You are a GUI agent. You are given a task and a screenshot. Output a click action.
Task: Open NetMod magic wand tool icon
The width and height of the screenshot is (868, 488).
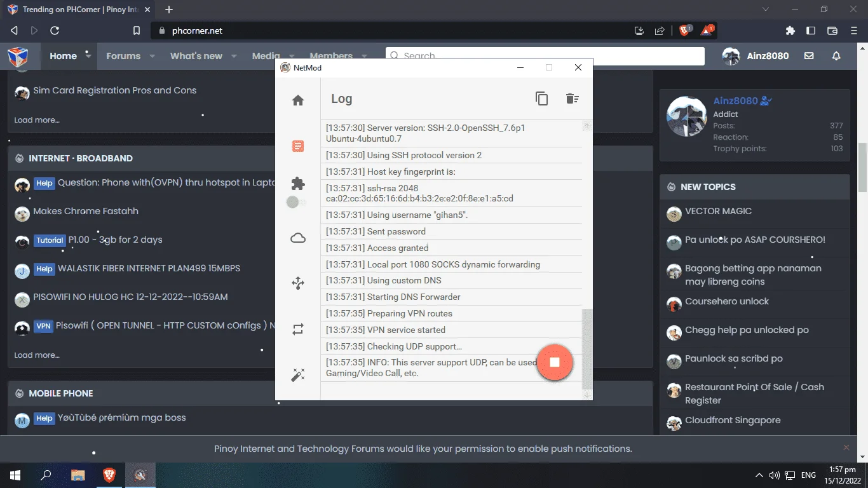[298, 375]
